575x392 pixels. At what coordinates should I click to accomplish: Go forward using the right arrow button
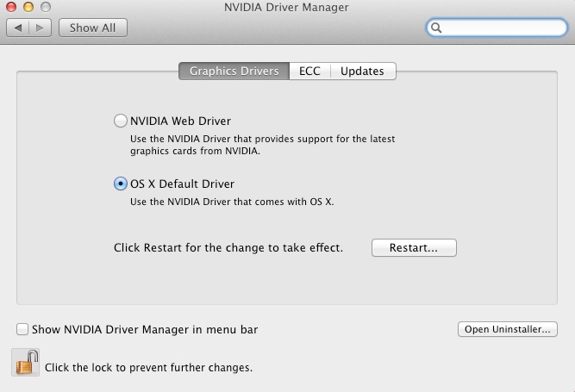[40, 28]
